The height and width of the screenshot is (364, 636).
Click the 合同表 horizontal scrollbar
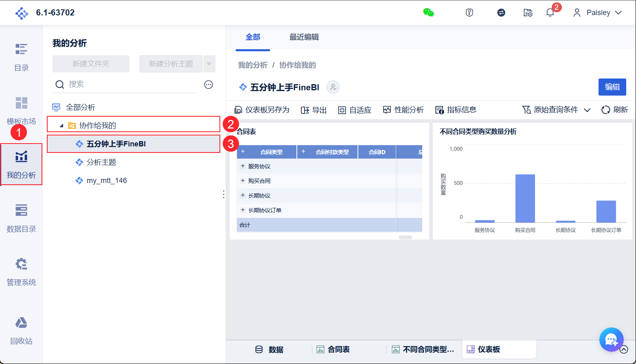point(405,237)
